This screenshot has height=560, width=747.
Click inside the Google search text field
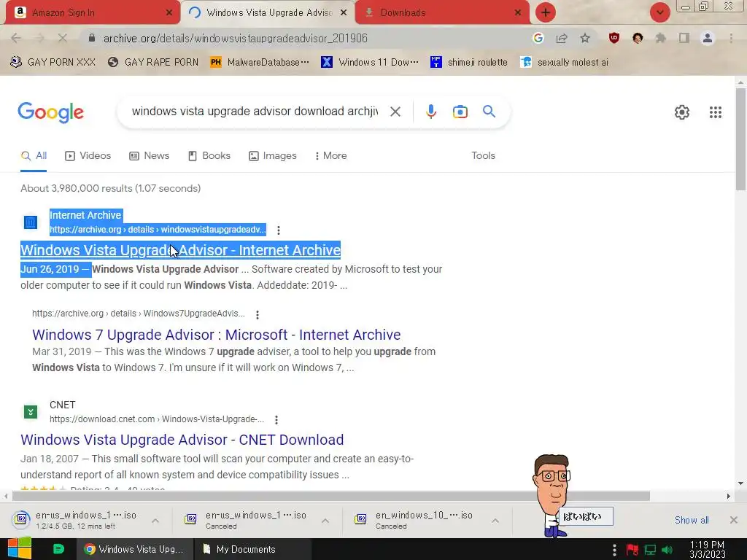tap(255, 112)
